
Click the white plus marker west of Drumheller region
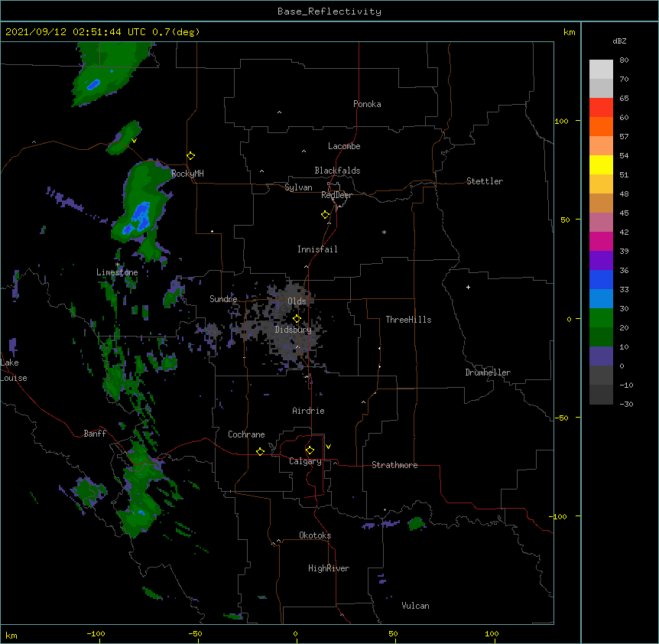point(468,287)
